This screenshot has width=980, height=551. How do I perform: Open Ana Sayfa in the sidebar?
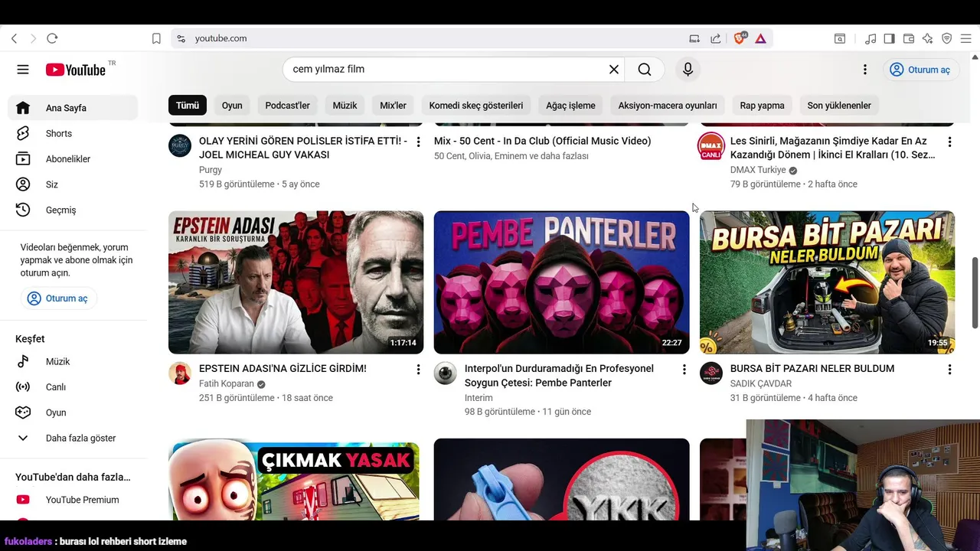[73, 108]
